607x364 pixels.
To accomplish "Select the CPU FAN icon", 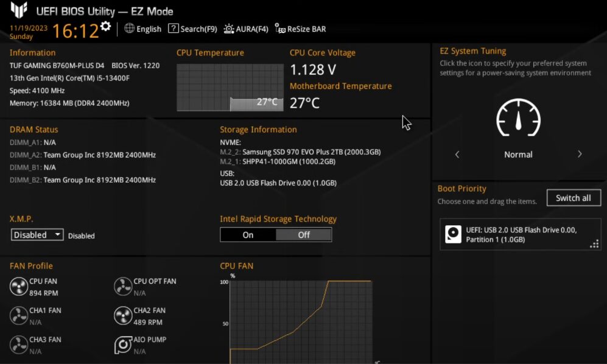I will coord(19,287).
